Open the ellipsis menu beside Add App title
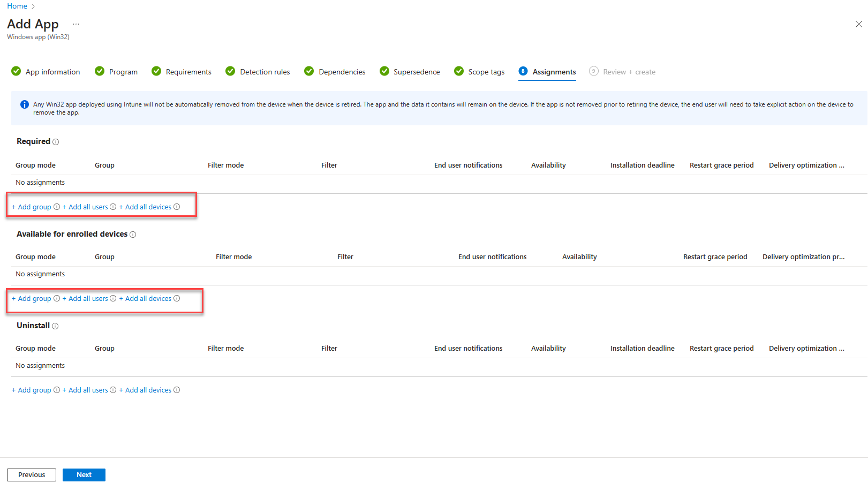Image resolution: width=868 pixels, height=483 pixels. (76, 24)
